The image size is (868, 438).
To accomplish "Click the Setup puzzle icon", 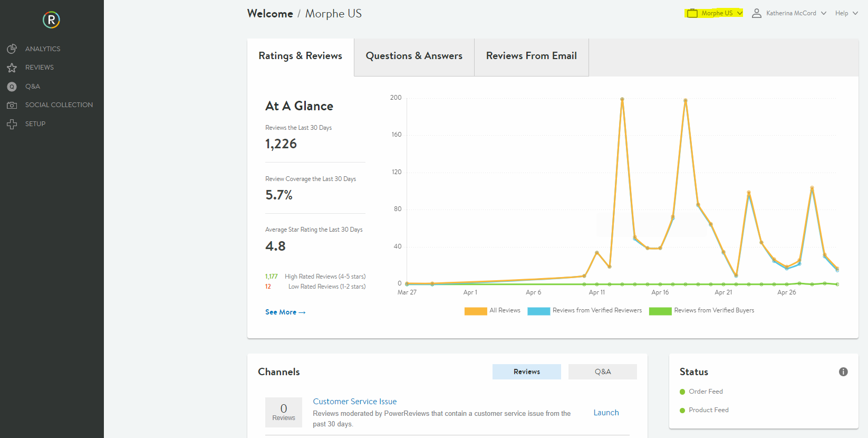I will [12, 124].
